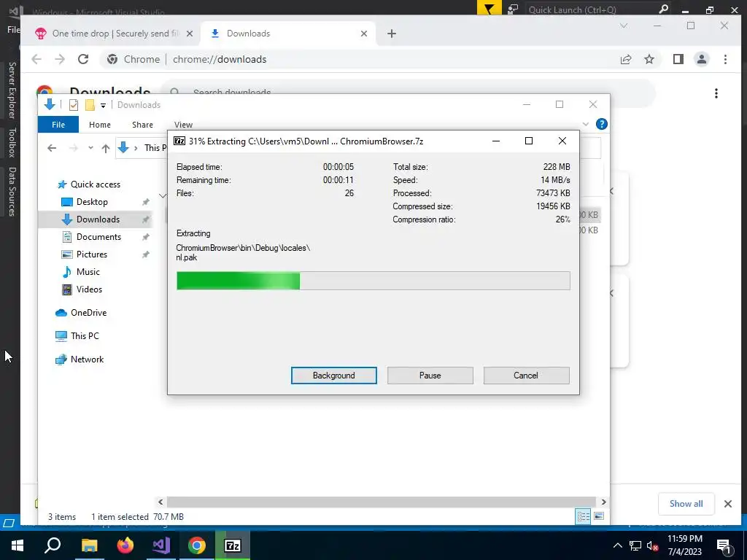Switch to Visual Studio in taskbar

161,545
